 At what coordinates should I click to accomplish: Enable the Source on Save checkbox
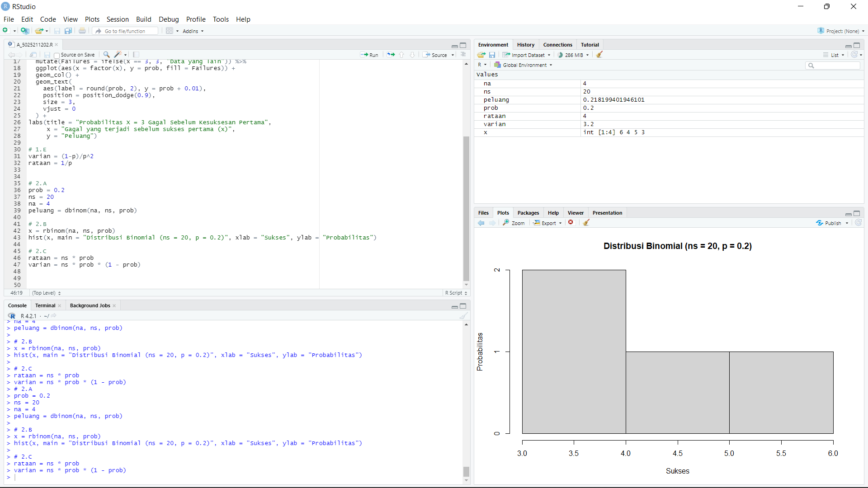(x=56, y=55)
